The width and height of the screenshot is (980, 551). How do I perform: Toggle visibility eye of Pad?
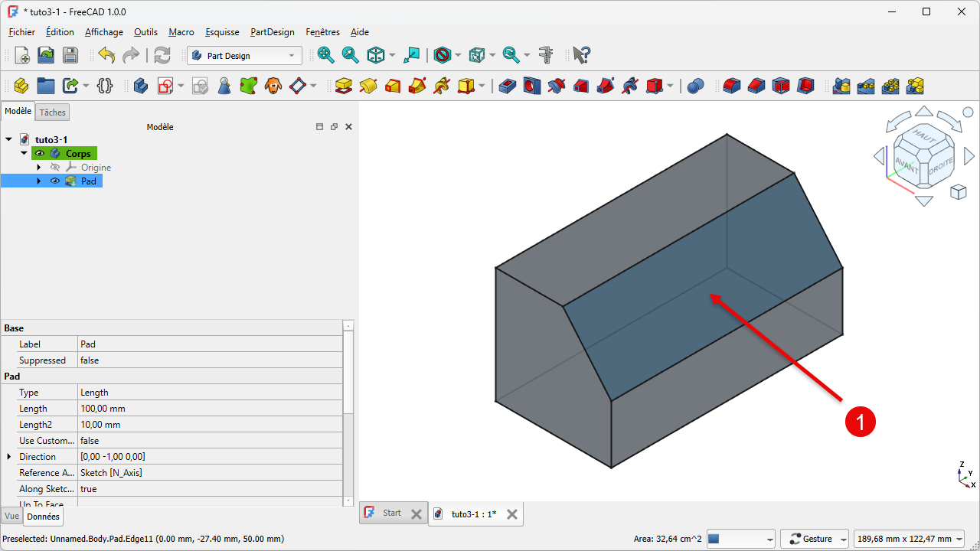tap(55, 181)
